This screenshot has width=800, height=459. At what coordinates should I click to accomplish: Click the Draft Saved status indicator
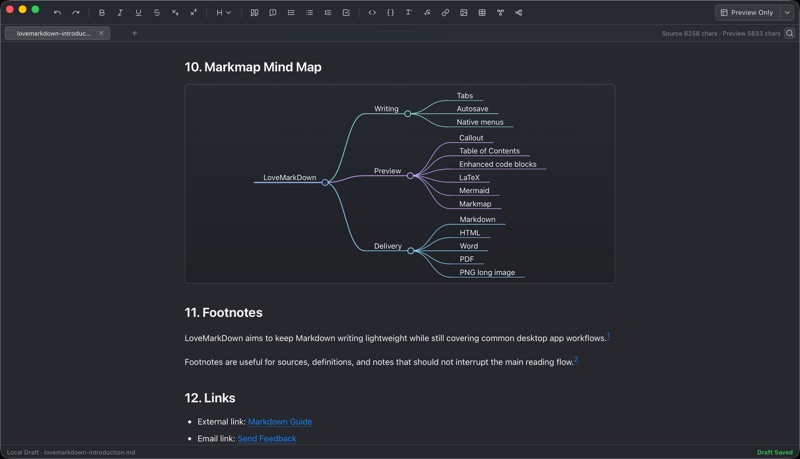(x=774, y=452)
